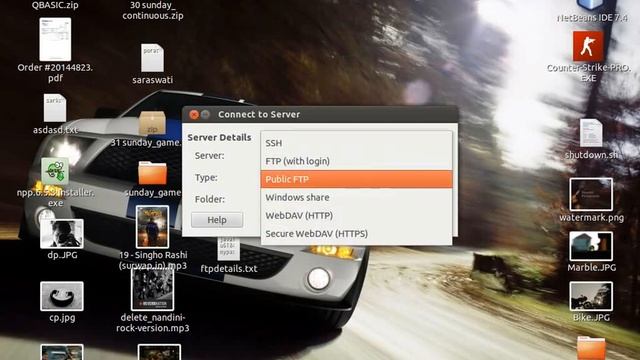Select the Counter-Strike-PRO.EXE icon
Screen dimensions: 640x360
coord(588,46)
